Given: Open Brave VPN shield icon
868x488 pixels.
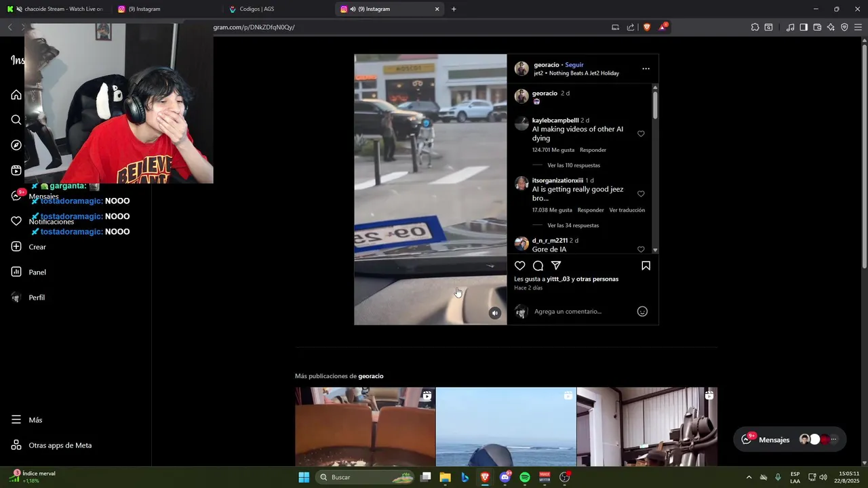Looking at the screenshot, I should tap(844, 27).
